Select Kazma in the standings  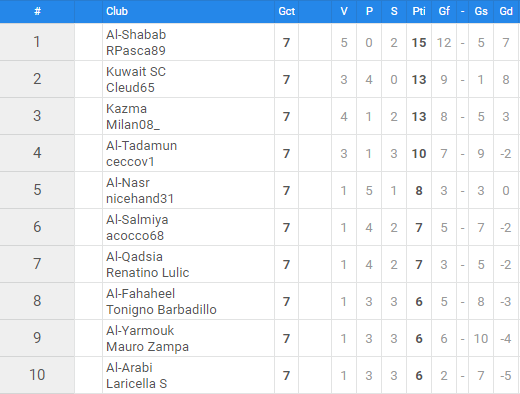pyautogui.click(x=126, y=109)
